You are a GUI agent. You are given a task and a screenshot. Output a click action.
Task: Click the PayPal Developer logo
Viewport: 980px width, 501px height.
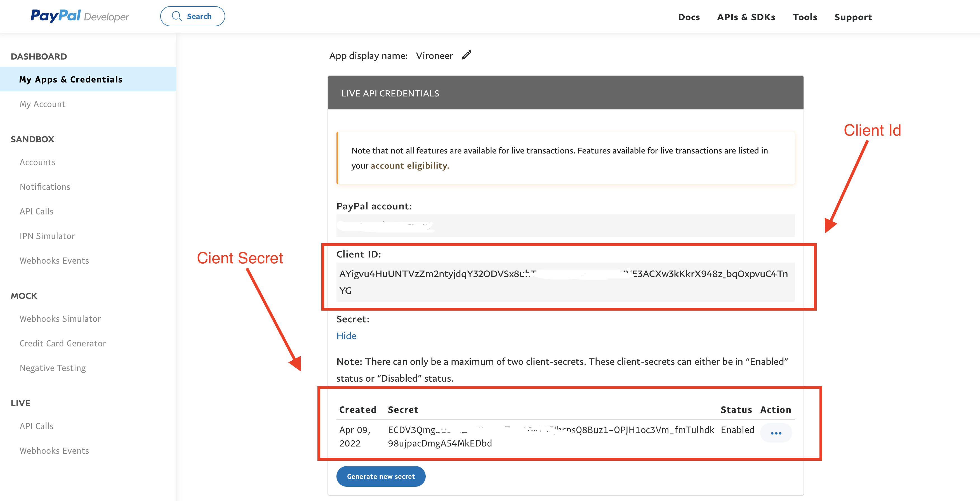tap(79, 16)
